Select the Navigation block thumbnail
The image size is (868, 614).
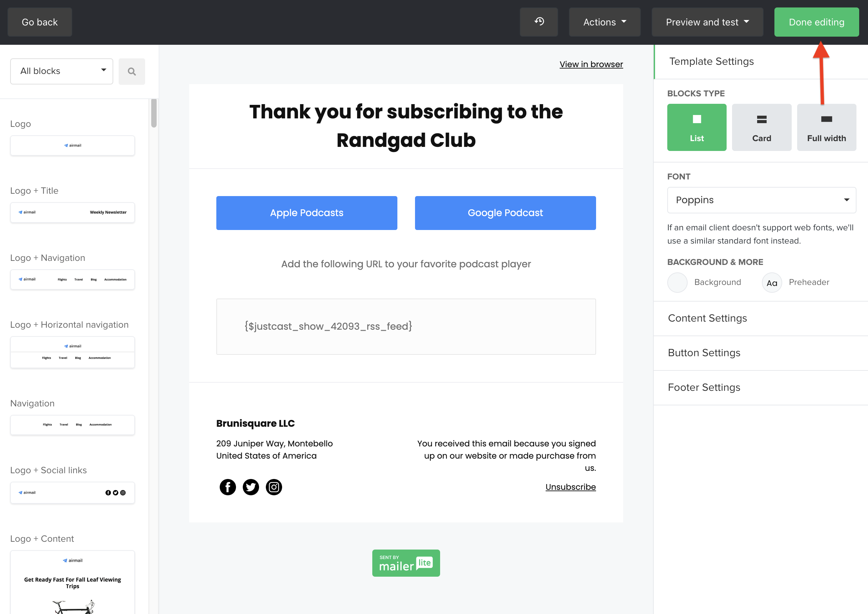(72, 425)
